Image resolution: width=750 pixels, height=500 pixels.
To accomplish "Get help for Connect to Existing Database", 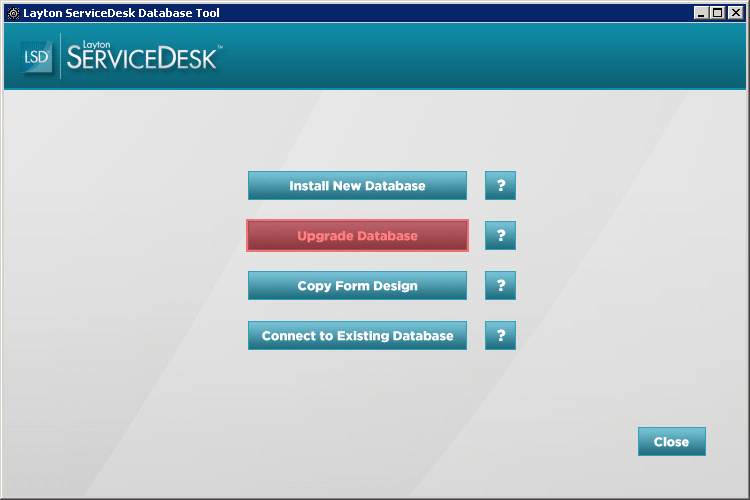I will click(x=500, y=335).
